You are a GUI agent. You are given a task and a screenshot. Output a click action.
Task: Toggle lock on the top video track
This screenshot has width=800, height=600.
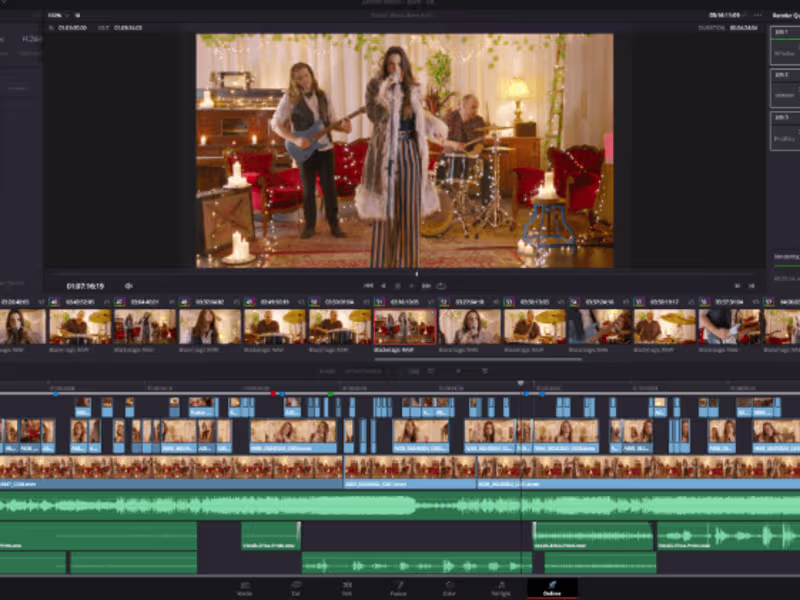click(x=6, y=402)
